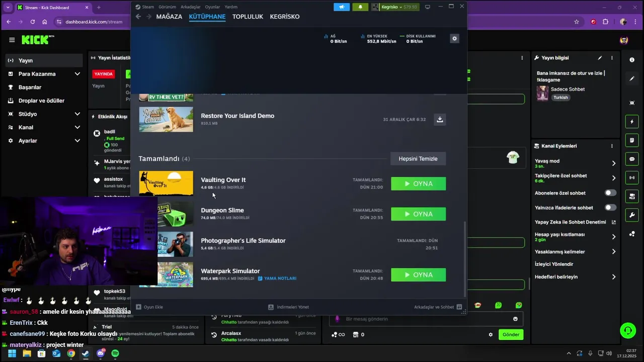Open Takipçilere özel sohbet options
644x362 pixels.
point(613,178)
